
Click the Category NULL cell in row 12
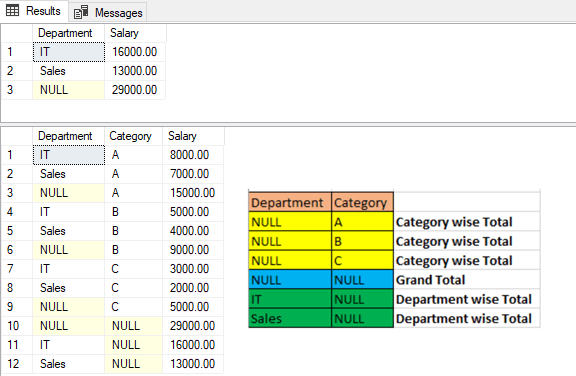[133, 364]
